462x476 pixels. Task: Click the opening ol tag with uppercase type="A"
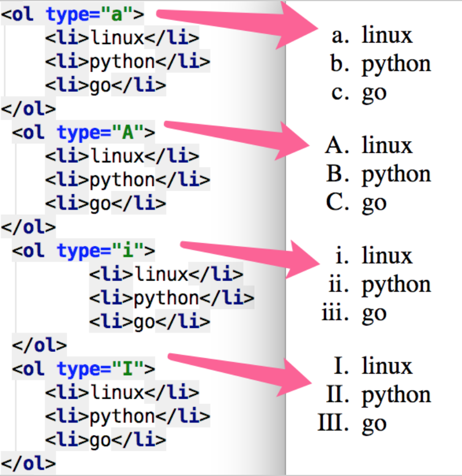click(83, 133)
